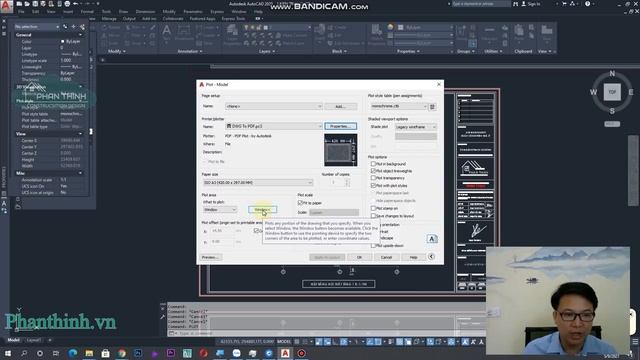Toggle Plot with plot styles checkbox
The height and width of the screenshot is (360, 640).
click(x=373, y=185)
